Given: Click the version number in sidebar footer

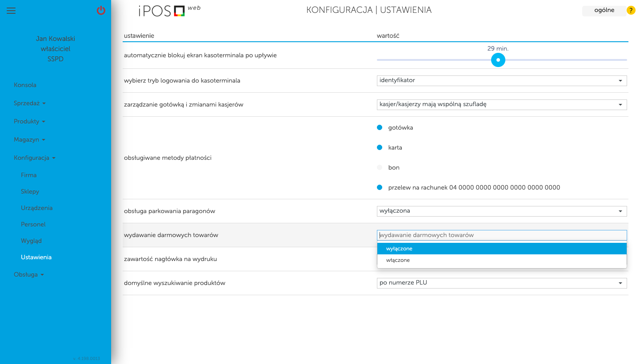Looking at the screenshot, I should click(86, 358).
